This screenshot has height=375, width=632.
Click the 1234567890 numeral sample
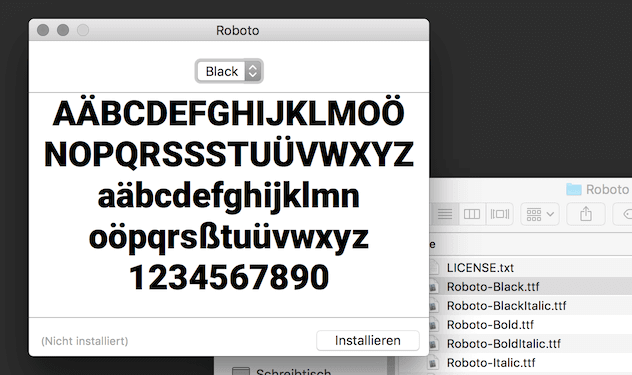pos(229,277)
